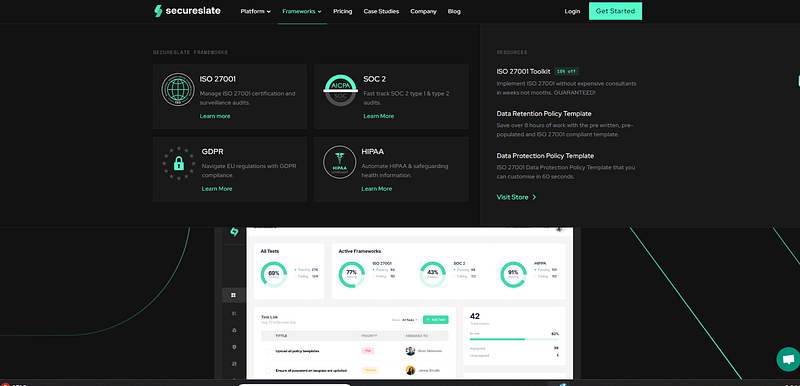This screenshot has width=800, height=386.
Task: Click the High priority tag
Action: (368, 351)
